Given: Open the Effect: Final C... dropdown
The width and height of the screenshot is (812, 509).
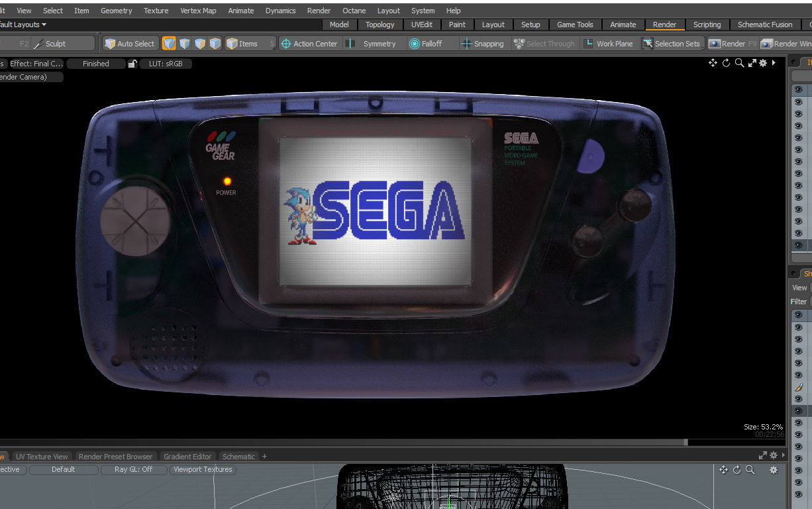Looking at the screenshot, I should click(x=35, y=64).
